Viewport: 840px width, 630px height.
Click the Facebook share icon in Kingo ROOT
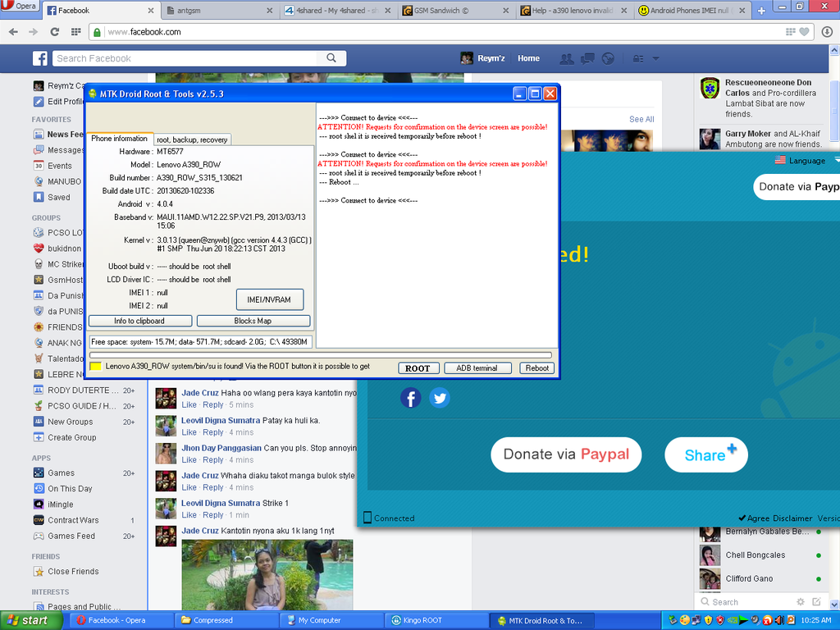411,398
